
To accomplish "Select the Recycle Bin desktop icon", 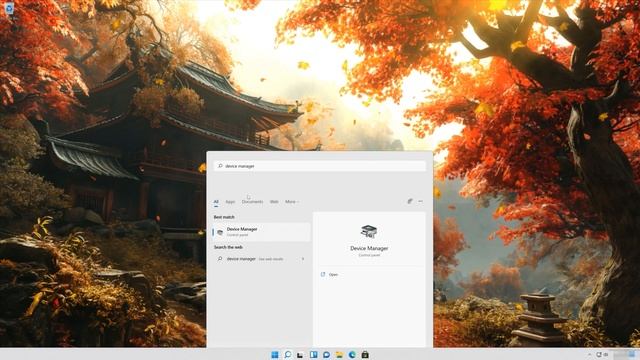I will pyautogui.click(x=9, y=10).
